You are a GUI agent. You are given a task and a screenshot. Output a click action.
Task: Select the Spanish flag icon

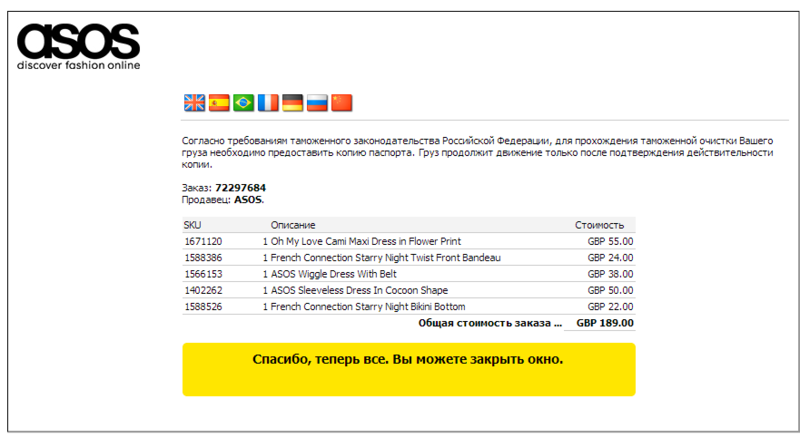tap(219, 103)
